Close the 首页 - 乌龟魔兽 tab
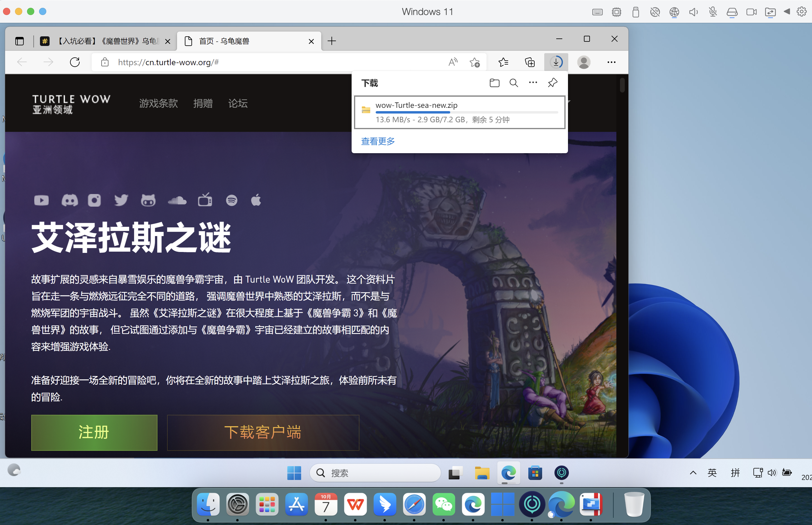The height and width of the screenshot is (525, 812). pyautogui.click(x=311, y=41)
